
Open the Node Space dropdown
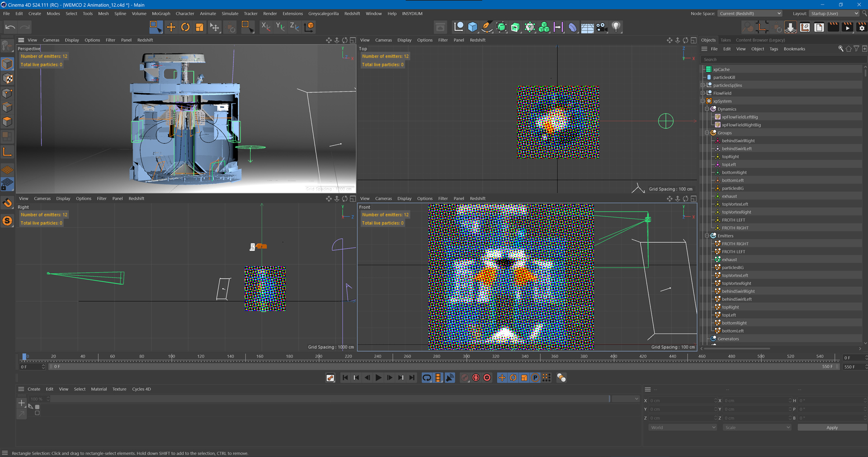(750, 14)
